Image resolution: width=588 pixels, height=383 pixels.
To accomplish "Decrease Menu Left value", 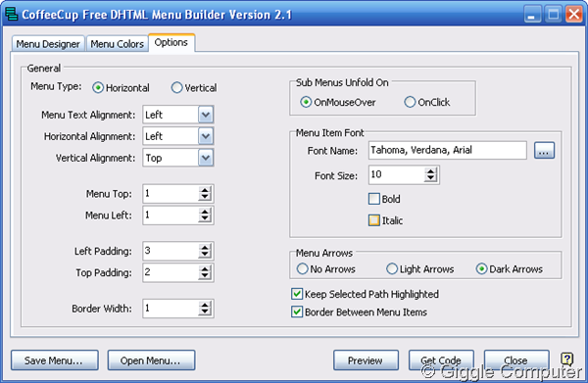I will tap(205, 218).
